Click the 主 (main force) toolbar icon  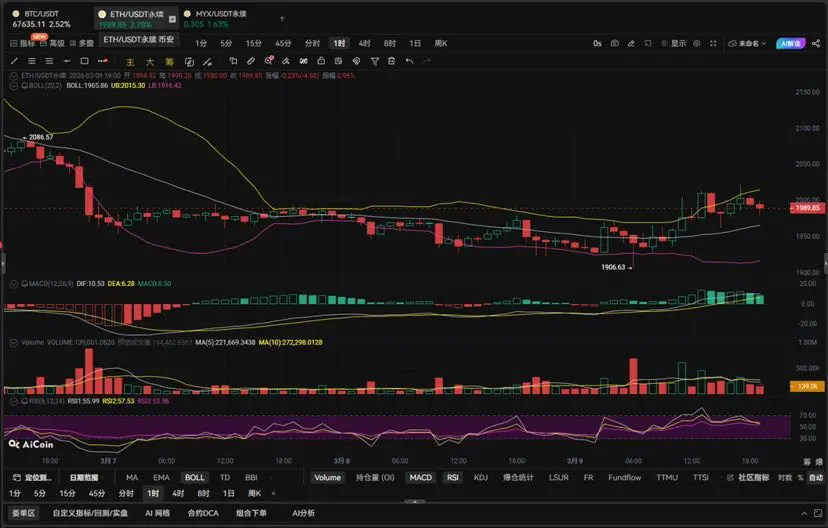tap(130, 62)
